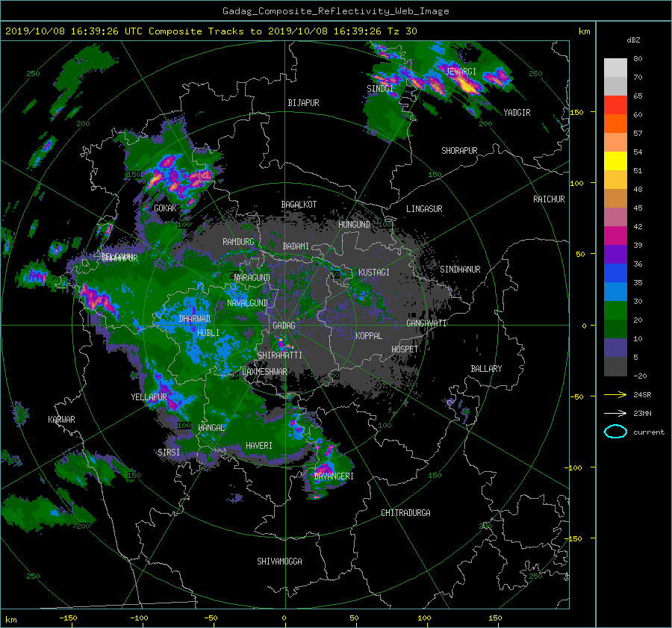Click the LAXMESHWAR city label
The height and width of the screenshot is (628, 672).
(x=264, y=372)
